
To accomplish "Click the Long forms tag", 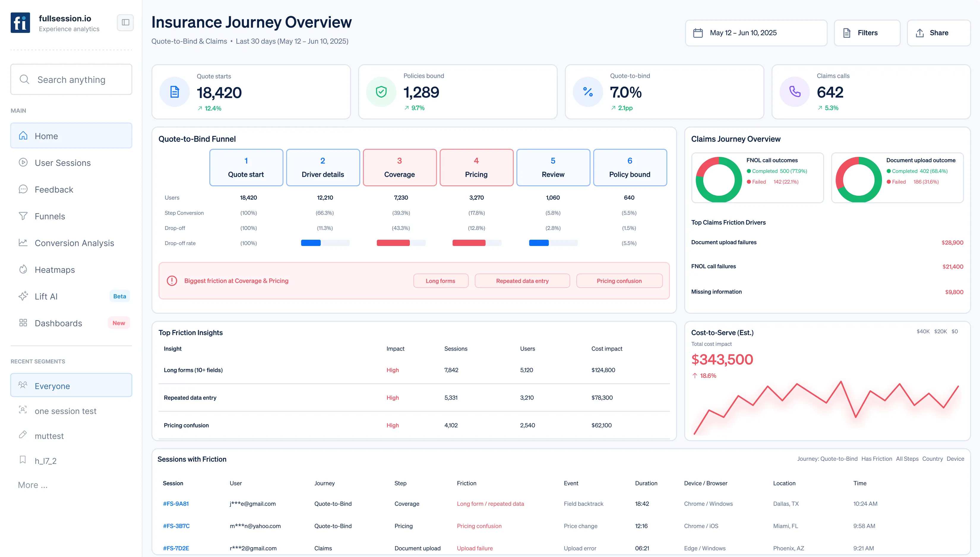I will tap(440, 281).
